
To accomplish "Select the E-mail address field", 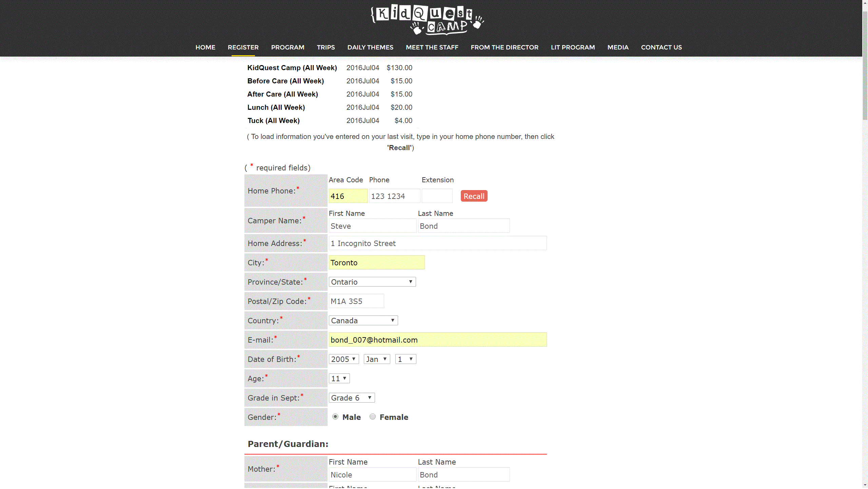I will click(x=437, y=340).
